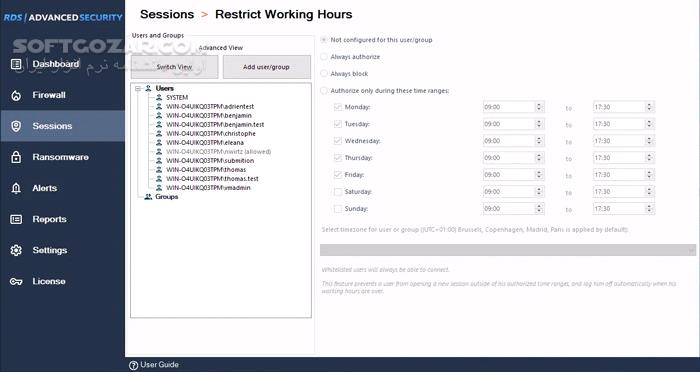Click Wednesday end time spinner arrows
This screenshot has width=700, height=372.
[649, 141]
